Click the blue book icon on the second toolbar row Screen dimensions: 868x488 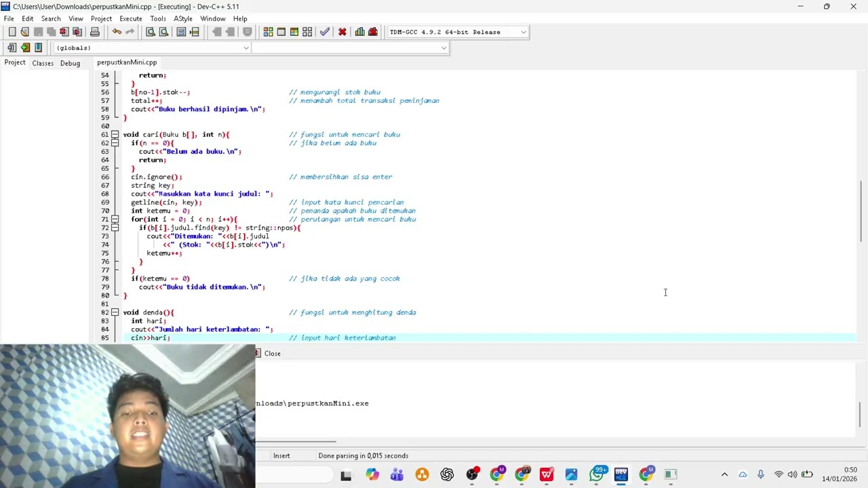point(38,47)
